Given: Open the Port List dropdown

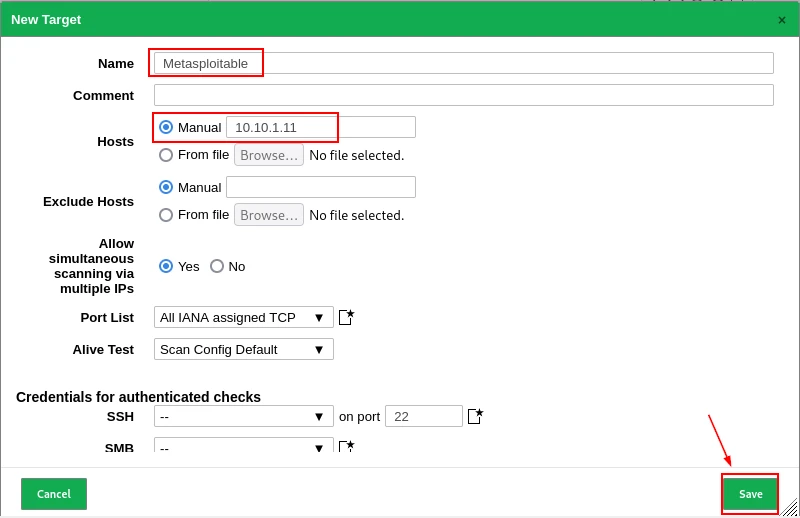Looking at the screenshot, I should click(243, 317).
